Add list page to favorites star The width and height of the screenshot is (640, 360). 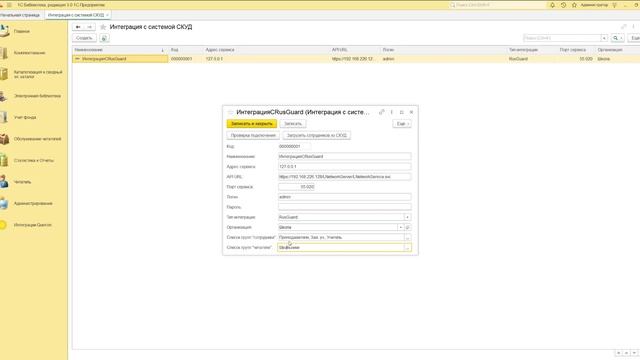tap(103, 27)
